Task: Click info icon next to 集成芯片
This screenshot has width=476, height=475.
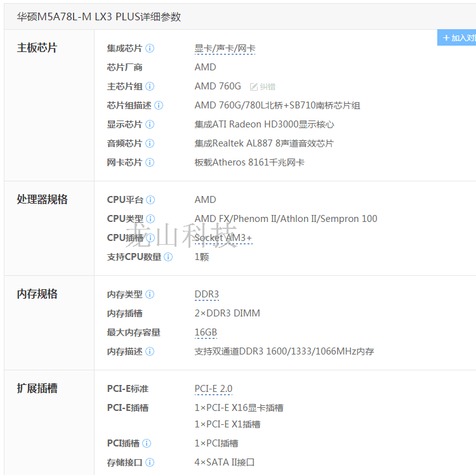Action: point(150,48)
